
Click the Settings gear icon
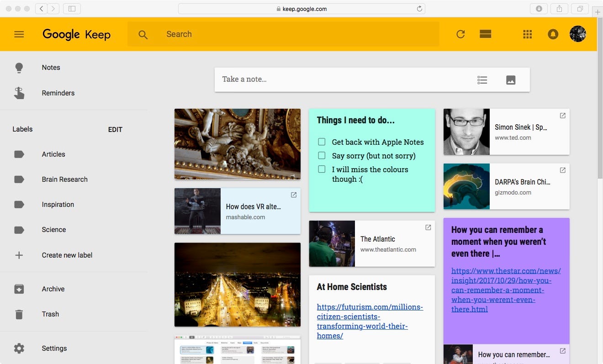19,348
